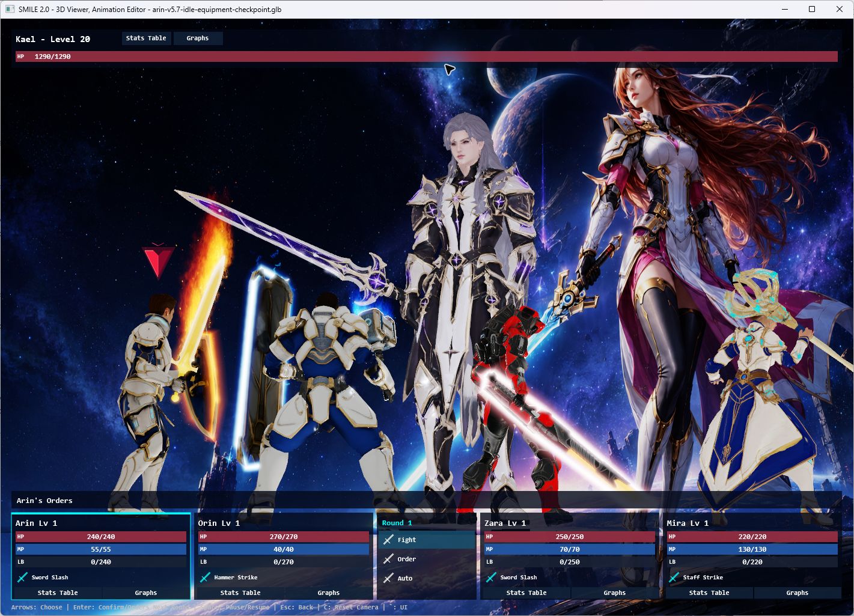Viewport: 854px width, 616px height.
Task: Click the Auto command sword icon
Action: (x=388, y=578)
